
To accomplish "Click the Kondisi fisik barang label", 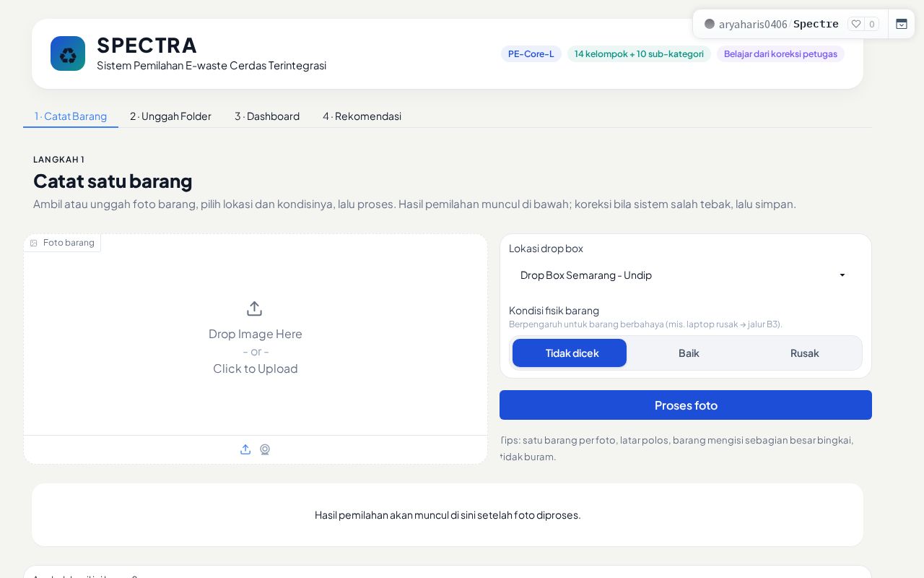I will coord(554,311).
